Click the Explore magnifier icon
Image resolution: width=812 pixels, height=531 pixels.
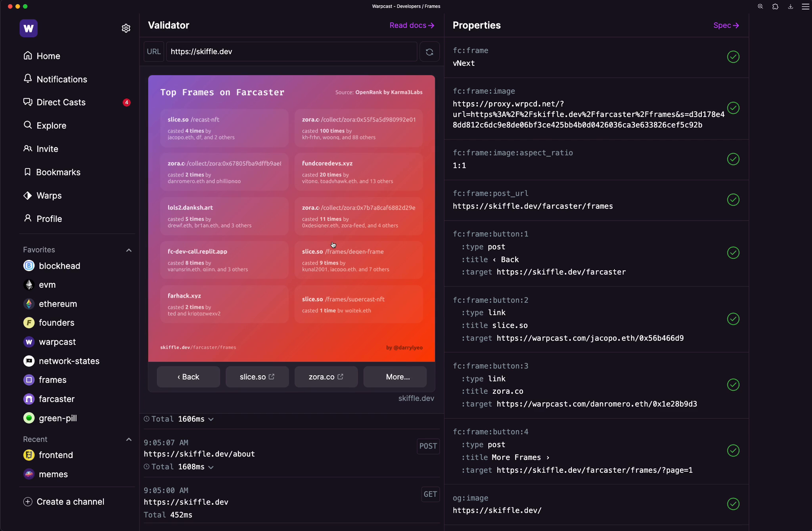[28, 125]
